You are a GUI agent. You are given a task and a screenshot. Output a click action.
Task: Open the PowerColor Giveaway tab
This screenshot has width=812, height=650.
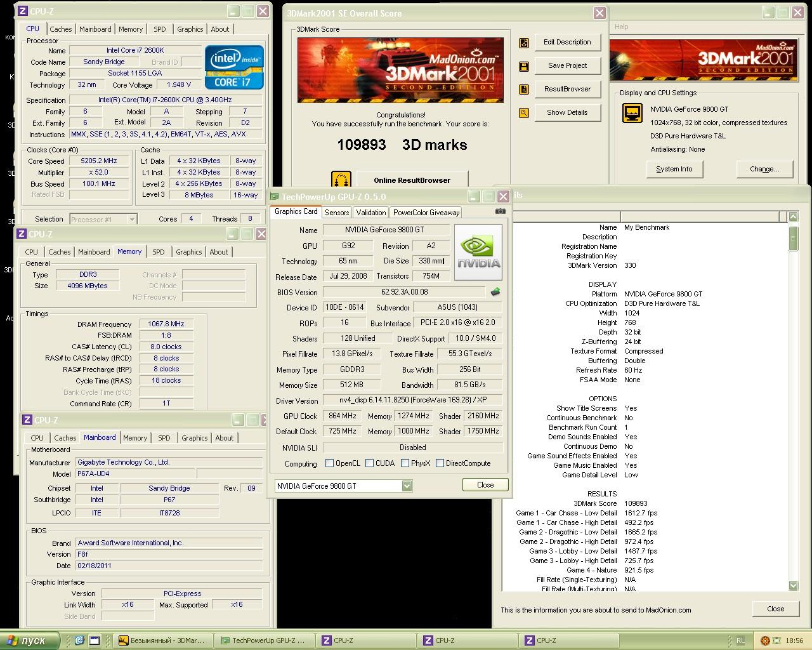pos(426,213)
